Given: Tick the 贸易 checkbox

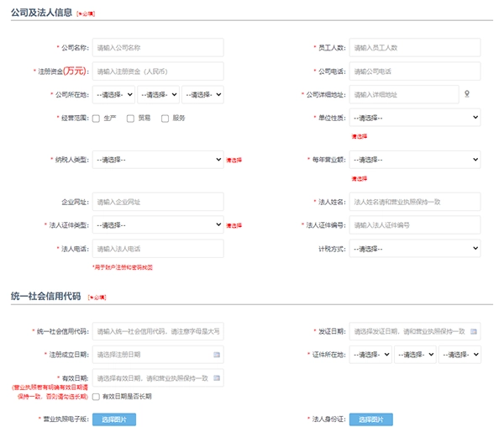Looking at the screenshot, I should (x=130, y=119).
